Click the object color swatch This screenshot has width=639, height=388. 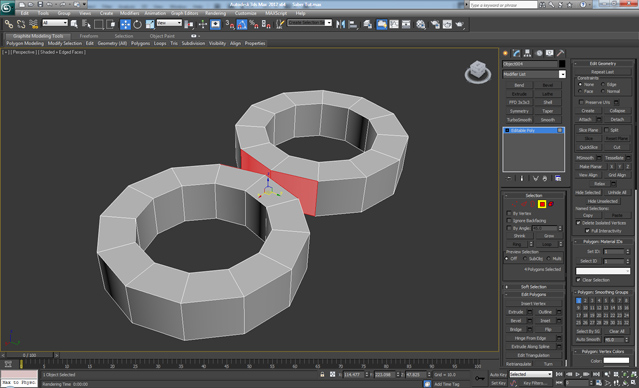pyautogui.click(x=562, y=64)
